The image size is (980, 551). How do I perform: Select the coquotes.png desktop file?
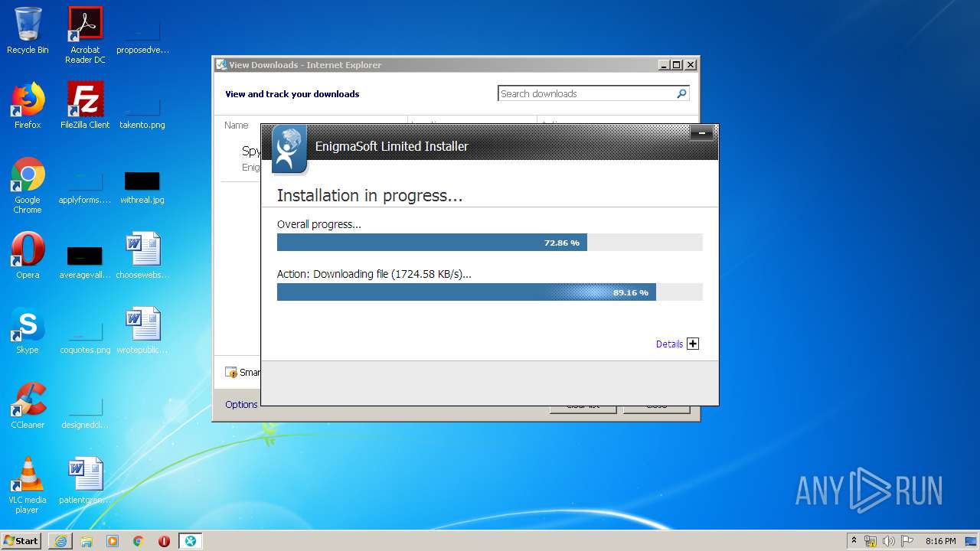(85, 337)
